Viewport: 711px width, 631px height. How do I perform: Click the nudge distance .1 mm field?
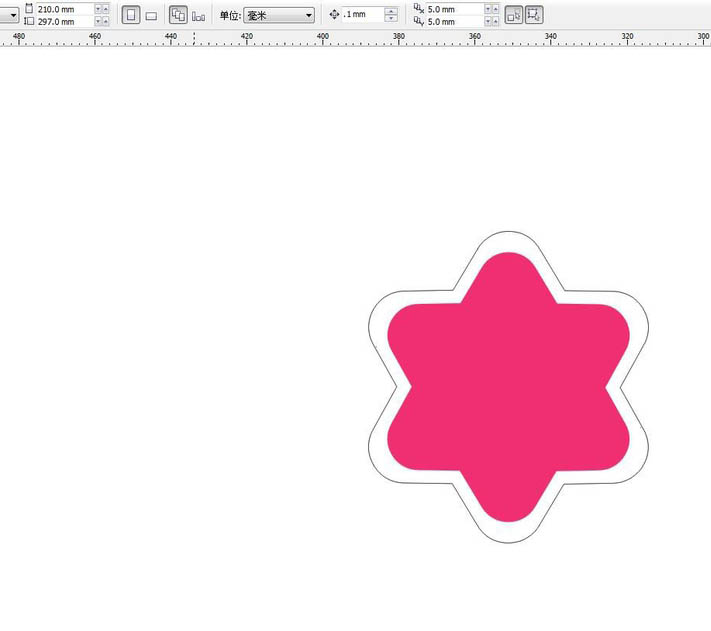[x=362, y=15]
